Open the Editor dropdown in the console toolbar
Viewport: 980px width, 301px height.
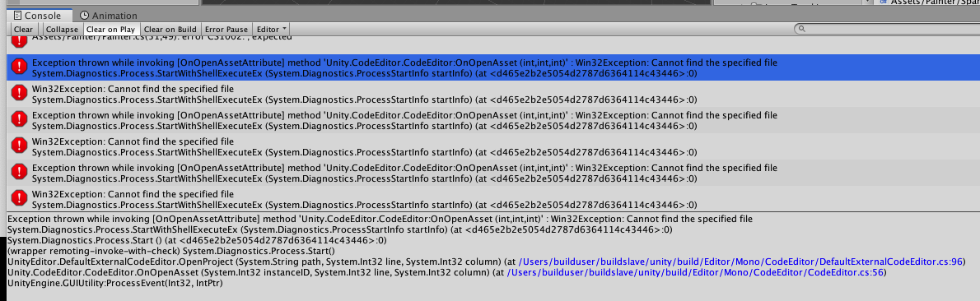272,30
